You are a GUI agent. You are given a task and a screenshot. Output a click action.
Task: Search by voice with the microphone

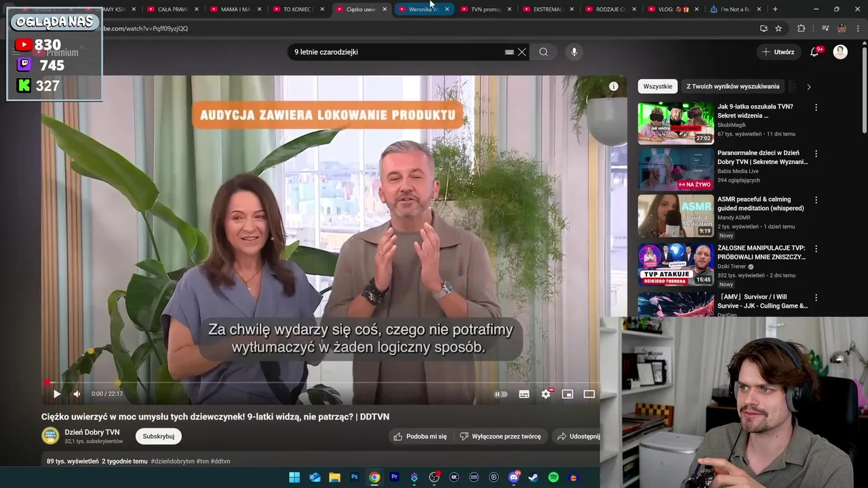(x=574, y=52)
